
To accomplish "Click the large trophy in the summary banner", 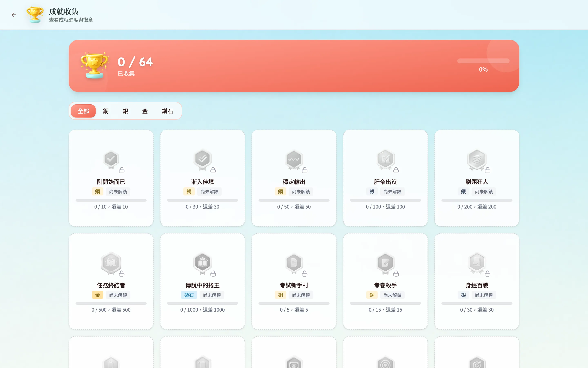I will [x=95, y=65].
